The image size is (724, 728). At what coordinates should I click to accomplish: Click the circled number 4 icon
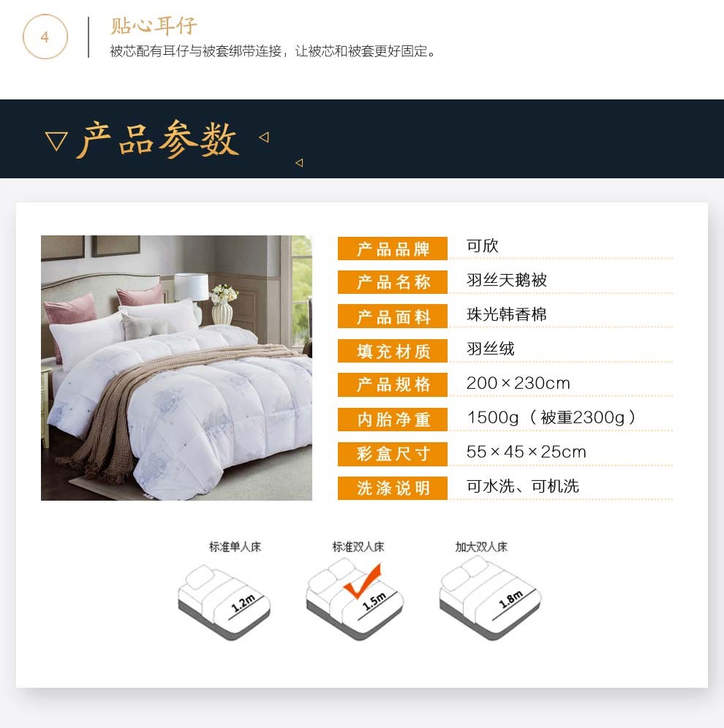coord(45,37)
